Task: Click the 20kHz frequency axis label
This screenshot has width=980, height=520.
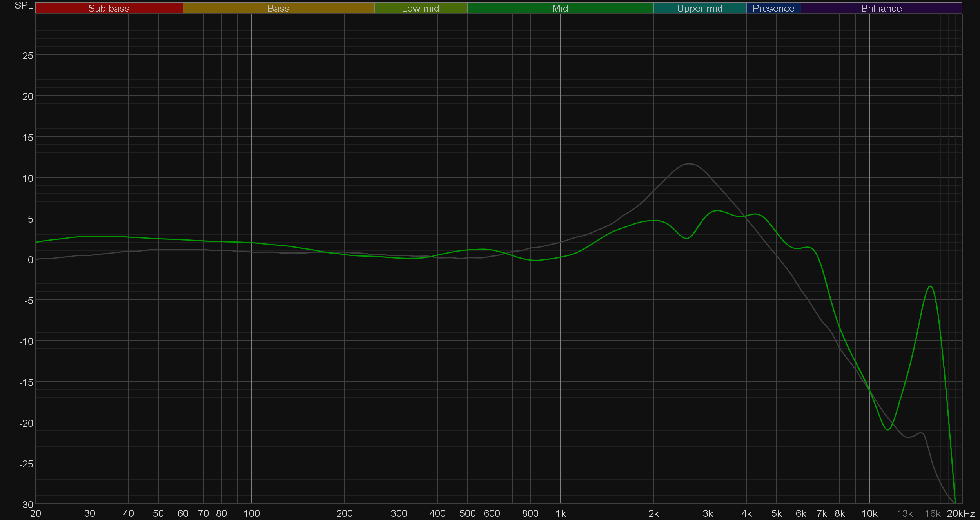Action: click(x=961, y=513)
